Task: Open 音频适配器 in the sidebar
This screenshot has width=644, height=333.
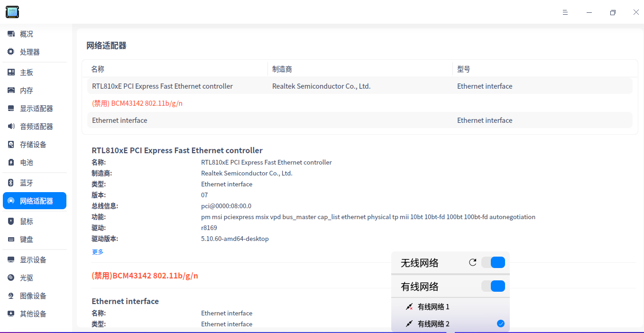Action: [35, 127]
